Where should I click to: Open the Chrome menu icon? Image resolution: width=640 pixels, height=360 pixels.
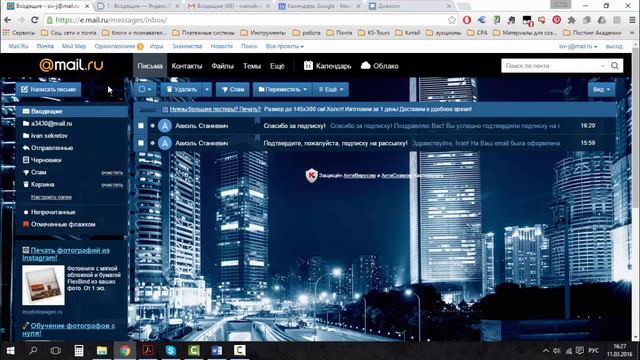click(632, 20)
